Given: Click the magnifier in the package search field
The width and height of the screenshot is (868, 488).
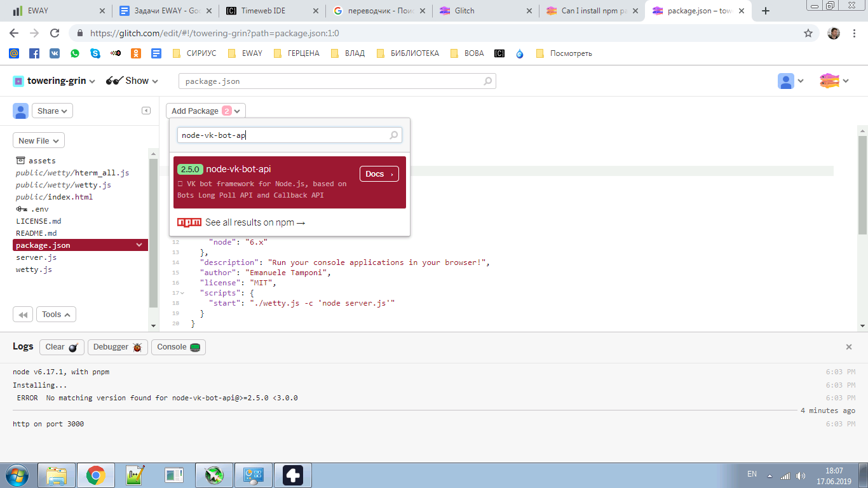Looking at the screenshot, I should pos(394,135).
